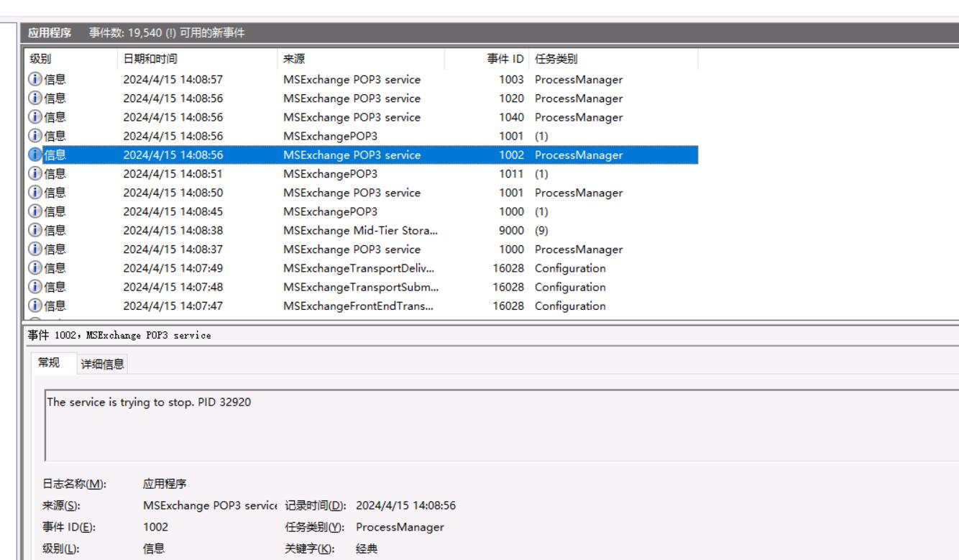This screenshot has width=959, height=560.
Task: Click info icon of event 1040 row
Action: [x=35, y=117]
